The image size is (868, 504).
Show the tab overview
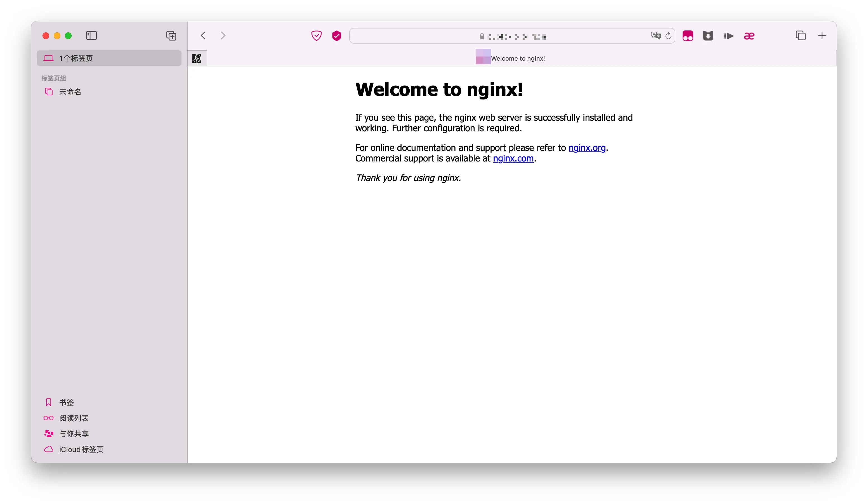click(x=801, y=35)
